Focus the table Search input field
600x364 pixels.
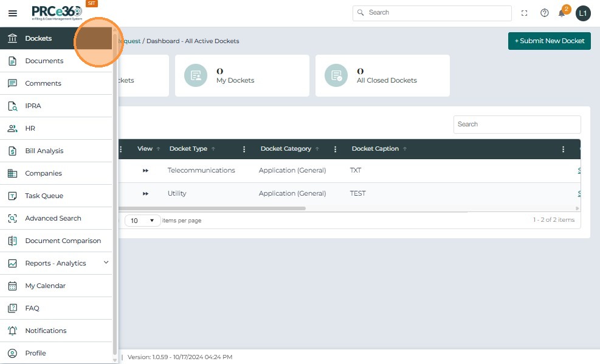pos(517,124)
